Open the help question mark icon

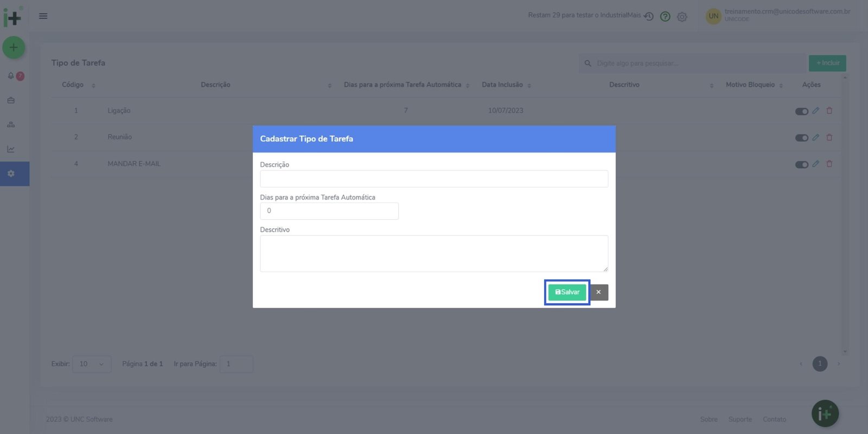[x=665, y=16]
